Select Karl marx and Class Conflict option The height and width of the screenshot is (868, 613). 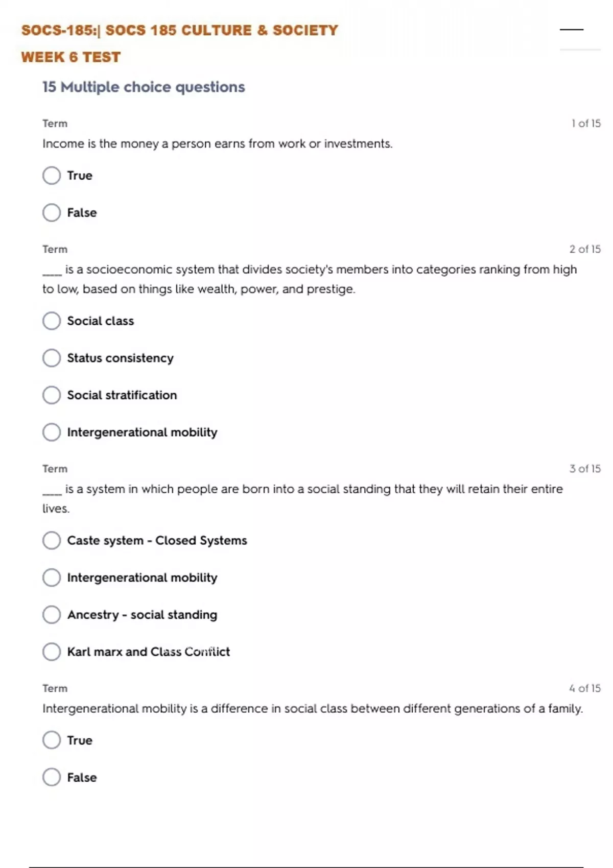coord(52,652)
